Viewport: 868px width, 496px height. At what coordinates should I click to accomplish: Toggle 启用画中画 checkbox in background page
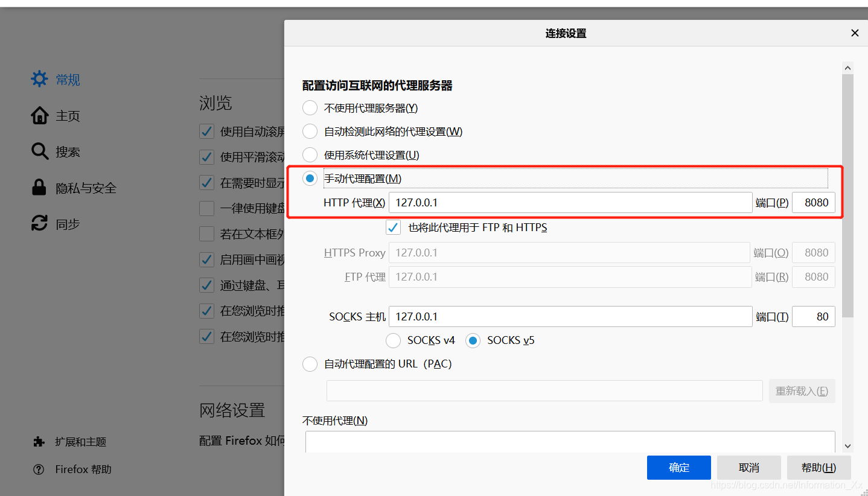[206, 259]
